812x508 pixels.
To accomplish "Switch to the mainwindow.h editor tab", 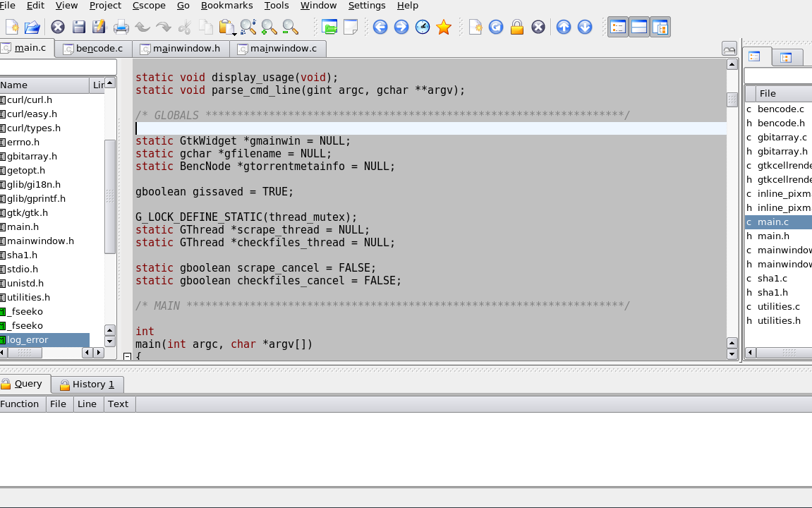I will [181, 49].
